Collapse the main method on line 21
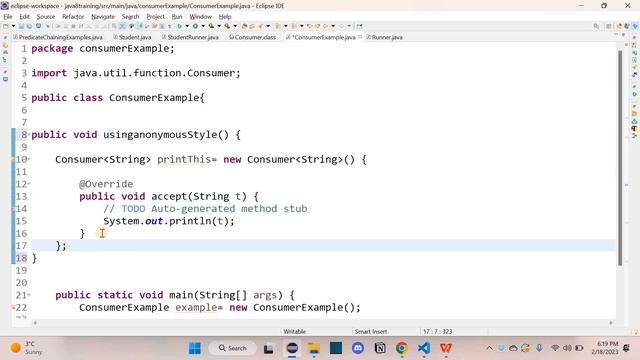640x360 pixels. 29,294
